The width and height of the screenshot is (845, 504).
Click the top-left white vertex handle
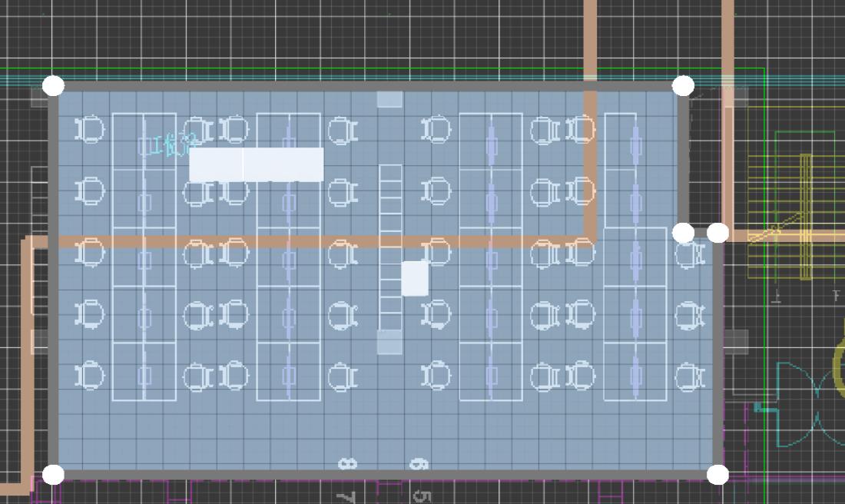click(53, 85)
